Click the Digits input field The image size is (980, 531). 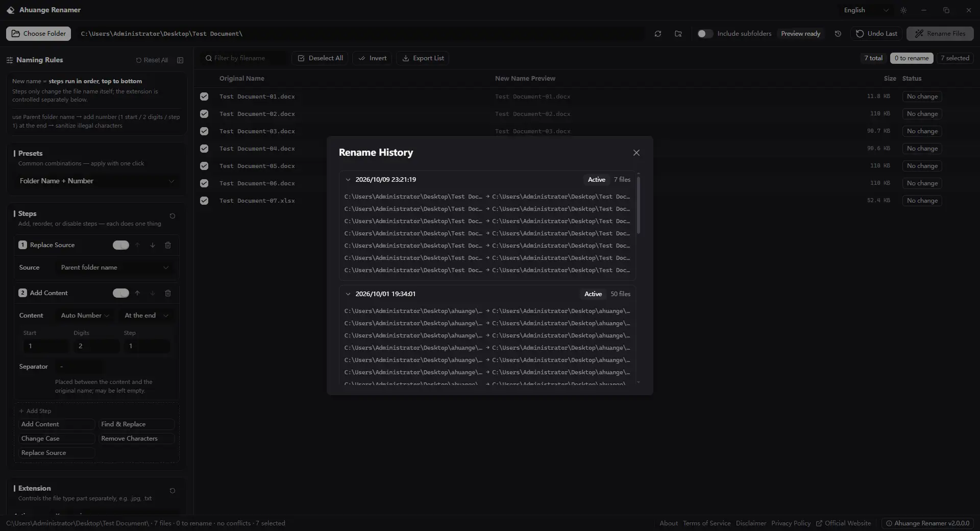point(96,346)
